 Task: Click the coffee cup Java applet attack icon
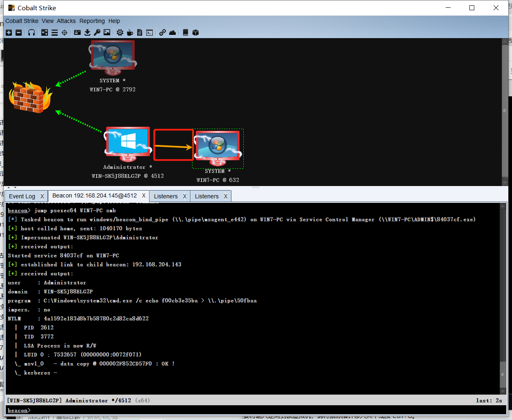[130, 32]
